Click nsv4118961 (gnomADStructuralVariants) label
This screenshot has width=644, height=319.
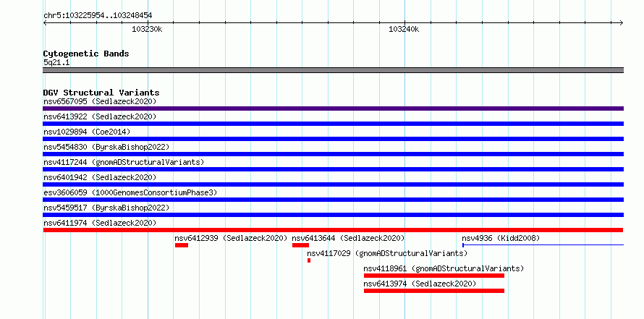(444, 268)
